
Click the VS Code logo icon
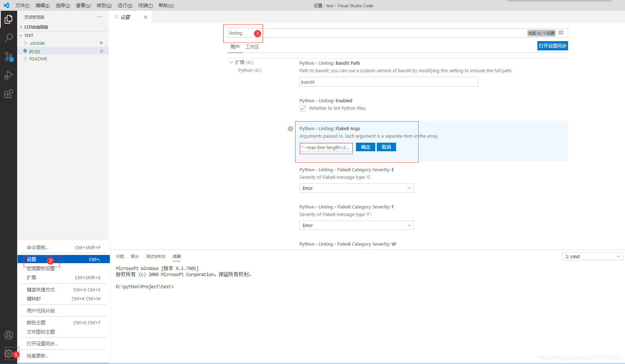tap(6, 5)
